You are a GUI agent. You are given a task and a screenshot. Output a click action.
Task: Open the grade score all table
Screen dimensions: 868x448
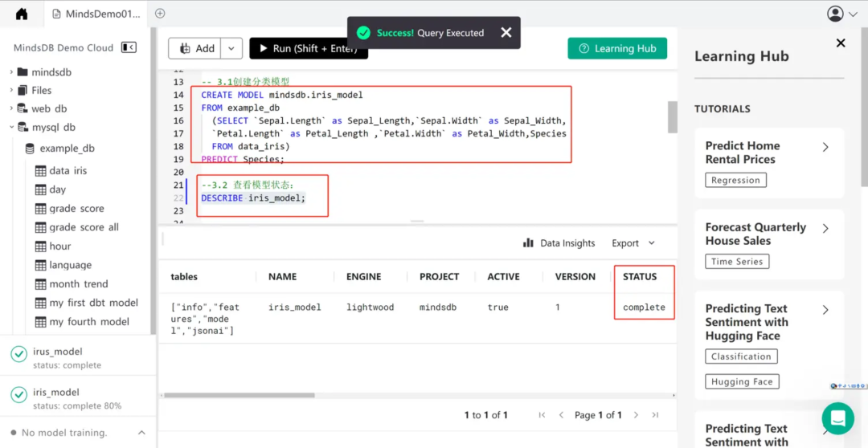(x=84, y=227)
